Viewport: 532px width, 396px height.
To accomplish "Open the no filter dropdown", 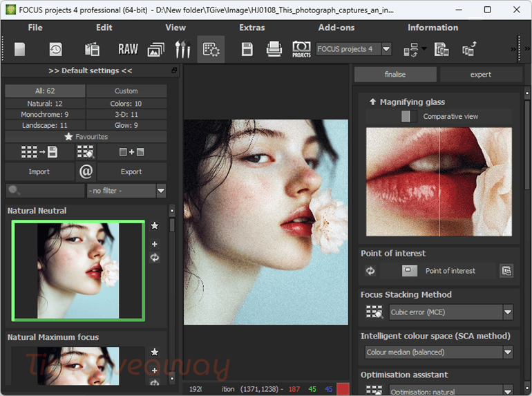I will (126, 191).
